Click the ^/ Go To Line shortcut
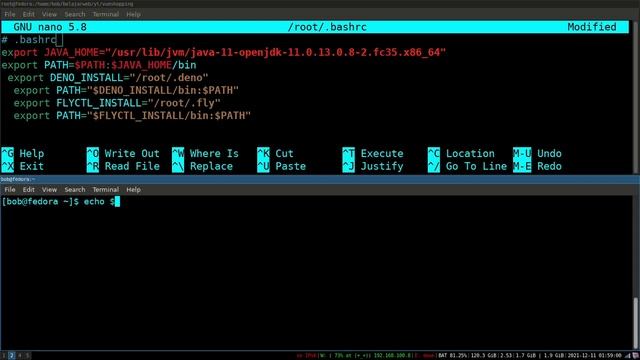Screen dimensions: 640x360 point(467,167)
